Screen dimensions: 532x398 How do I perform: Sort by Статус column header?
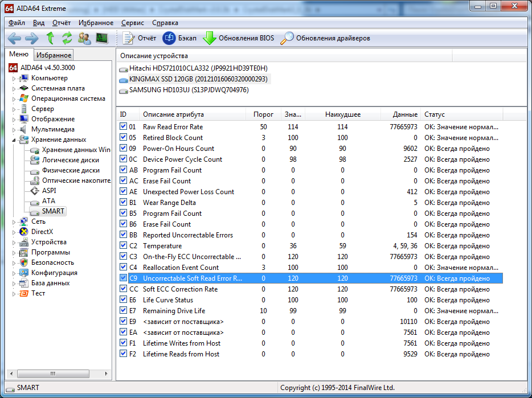click(462, 114)
